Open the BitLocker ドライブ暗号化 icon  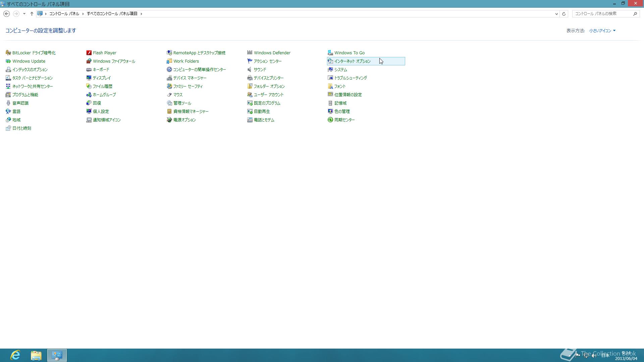8,53
